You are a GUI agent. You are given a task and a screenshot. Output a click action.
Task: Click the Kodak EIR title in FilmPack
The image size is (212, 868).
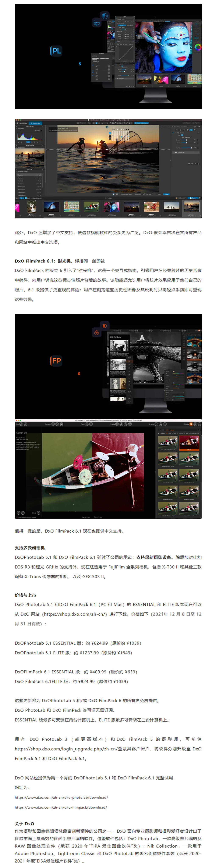tap(22, 433)
